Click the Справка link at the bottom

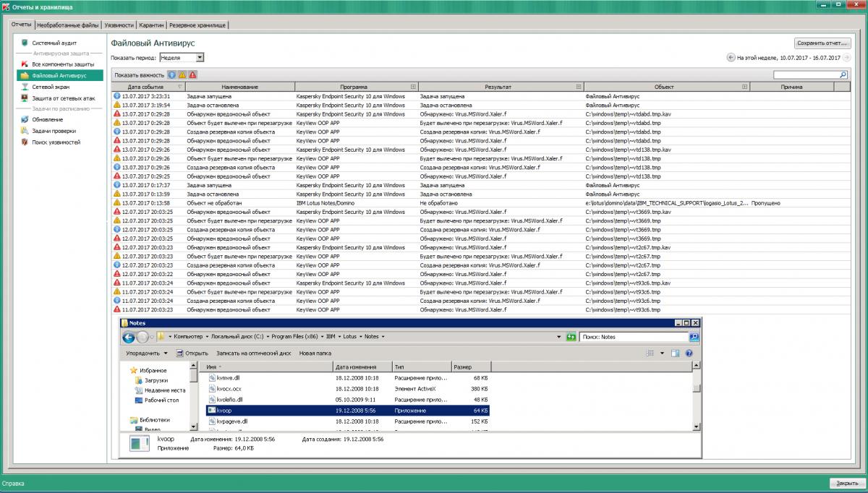coord(13,483)
